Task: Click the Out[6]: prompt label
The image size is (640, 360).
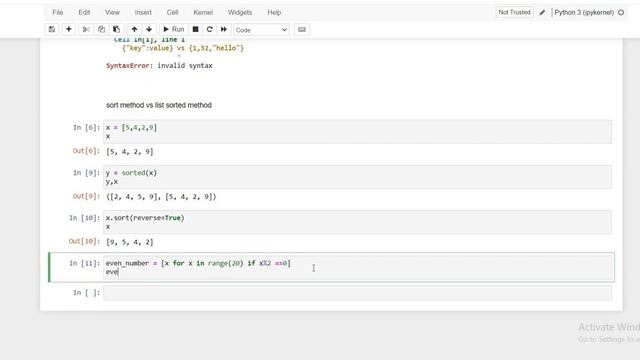Action: (x=86, y=151)
